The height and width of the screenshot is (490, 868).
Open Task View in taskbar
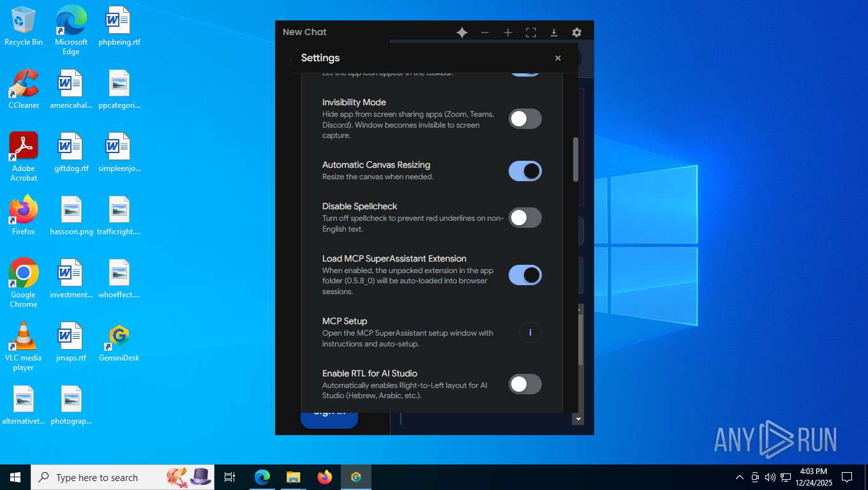[230, 477]
